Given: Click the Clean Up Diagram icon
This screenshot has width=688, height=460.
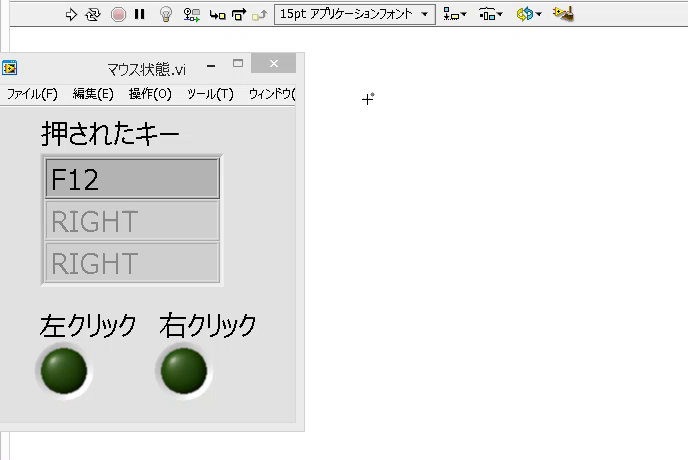Looking at the screenshot, I should 563,14.
